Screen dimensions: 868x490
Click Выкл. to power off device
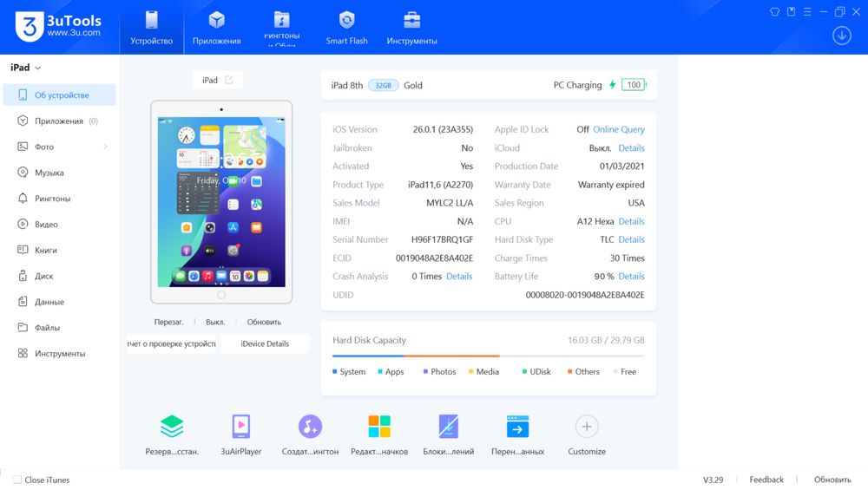pyautogui.click(x=215, y=322)
